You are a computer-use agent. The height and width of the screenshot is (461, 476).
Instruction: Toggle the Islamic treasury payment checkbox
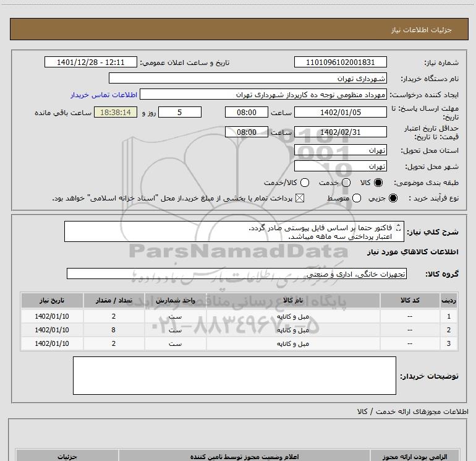(300, 198)
